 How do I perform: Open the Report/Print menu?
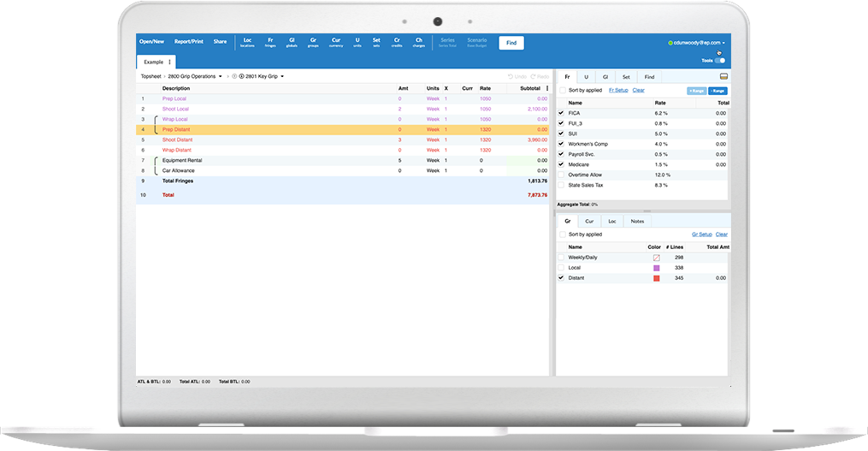[188, 42]
